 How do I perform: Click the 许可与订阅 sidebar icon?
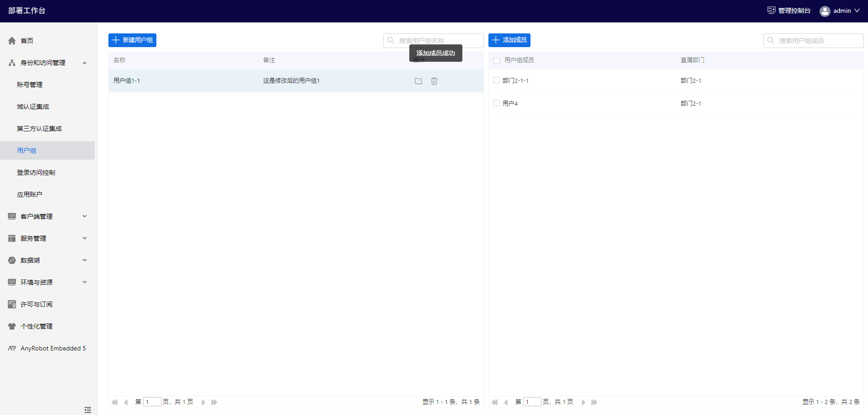pos(12,304)
